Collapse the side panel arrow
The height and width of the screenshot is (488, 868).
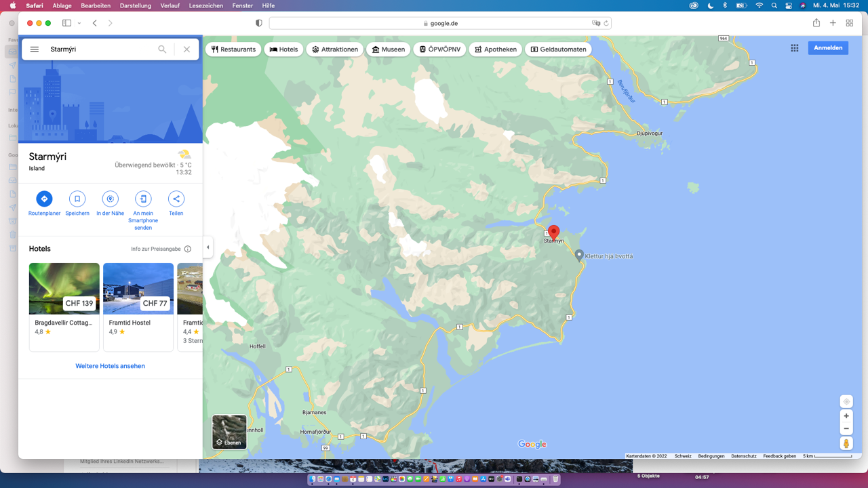pos(208,247)
